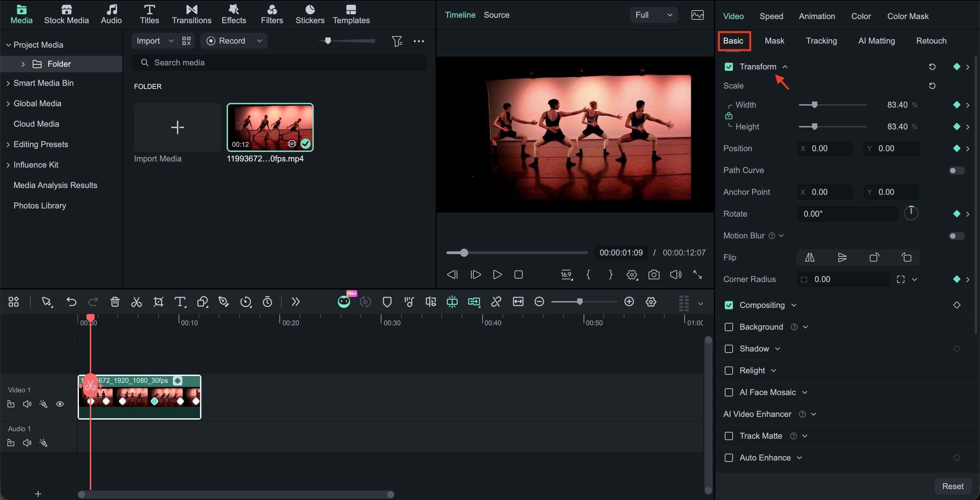Screen dimensions: 980x500
Task: Open the Full preview quality dropdown
Action: coord(654,15)
